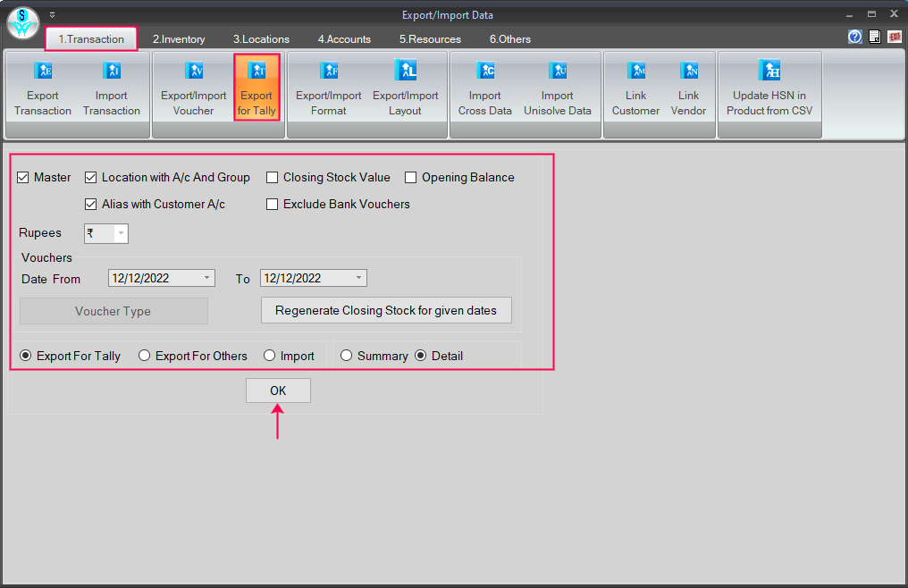Switch to the 6.Others tab
The height and width of the screenshot is (588, 908).
pyautogui.click(x=510, y=38)
